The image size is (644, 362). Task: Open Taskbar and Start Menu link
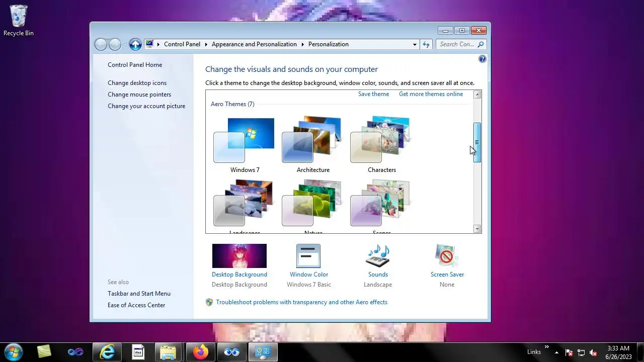tap(139, 294)
